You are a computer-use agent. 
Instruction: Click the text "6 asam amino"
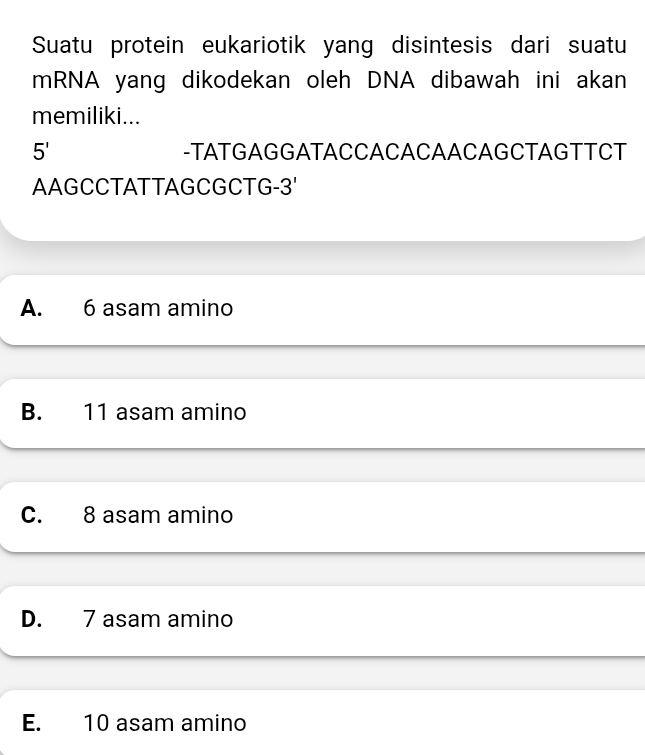[x=158, y=309]
